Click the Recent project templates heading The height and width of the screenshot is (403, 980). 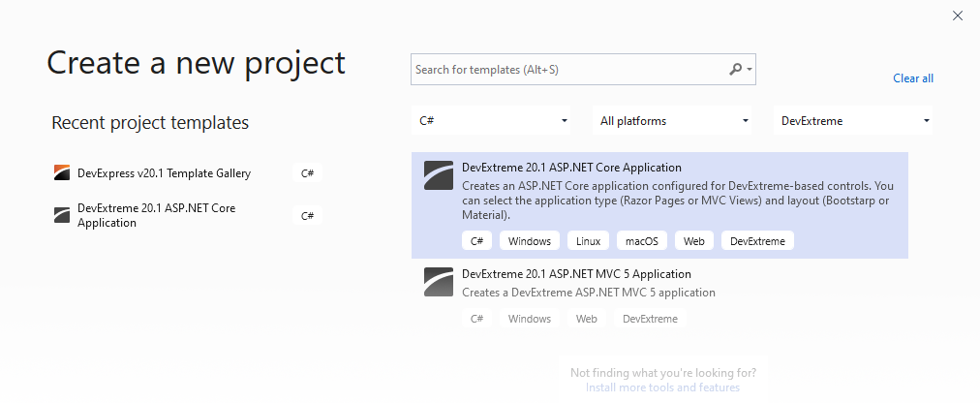tap(150, 122)
